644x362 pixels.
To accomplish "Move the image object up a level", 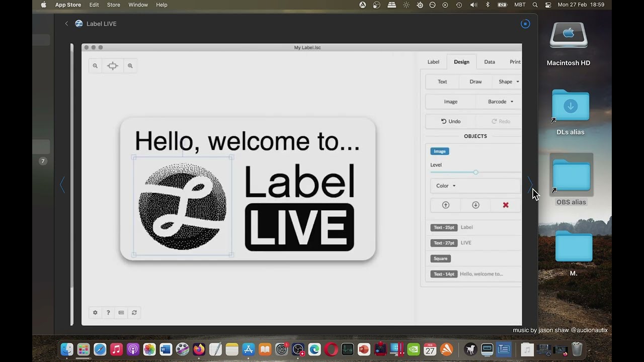I will click(445, 205).
